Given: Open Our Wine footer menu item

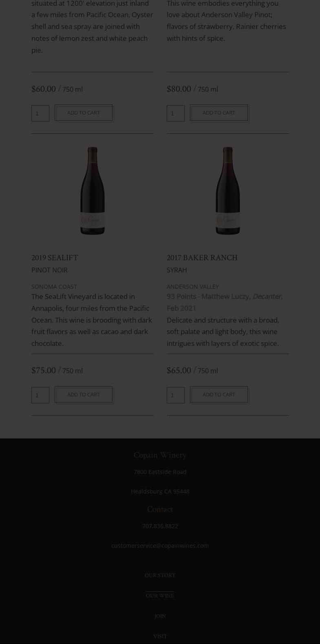Looking at the screenshot, I should [x=160, y=596].
